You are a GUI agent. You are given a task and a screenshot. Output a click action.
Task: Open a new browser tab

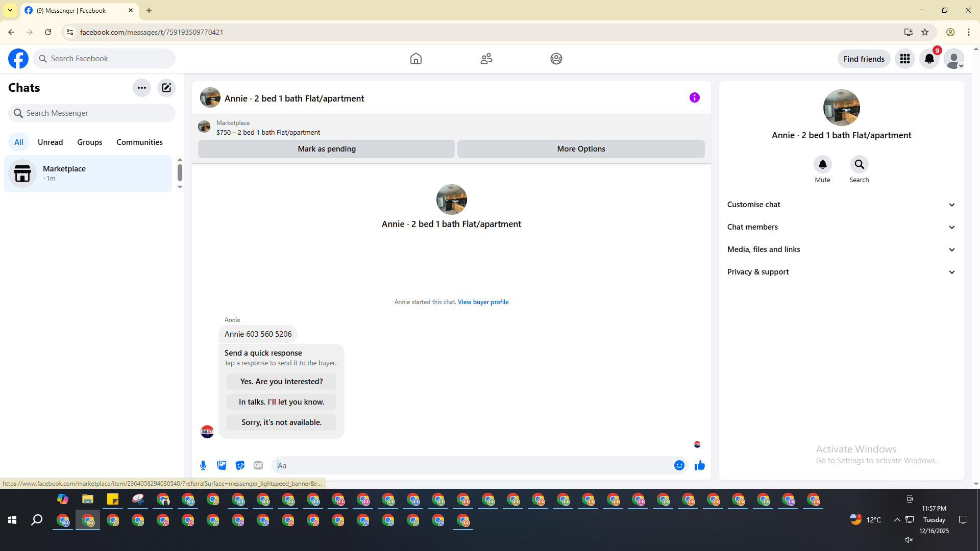(x=149, y=10)
